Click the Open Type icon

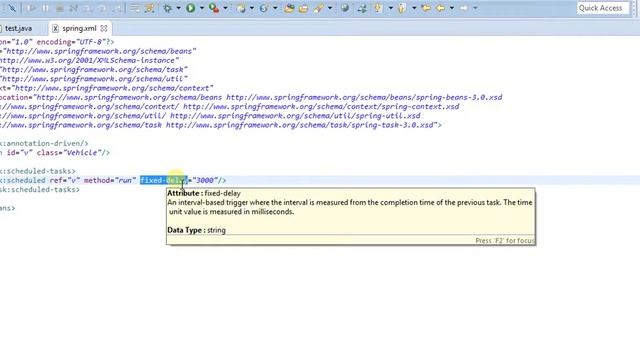289,8
